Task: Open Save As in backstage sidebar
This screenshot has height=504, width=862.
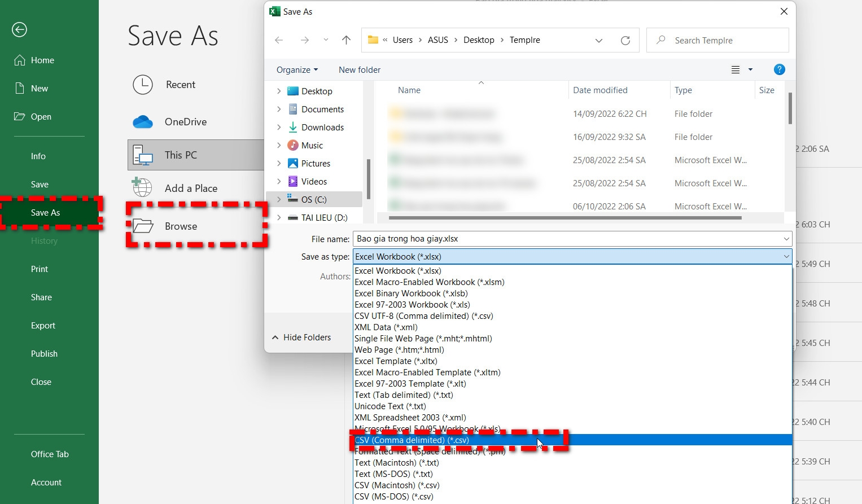Action: pos(50,213)
